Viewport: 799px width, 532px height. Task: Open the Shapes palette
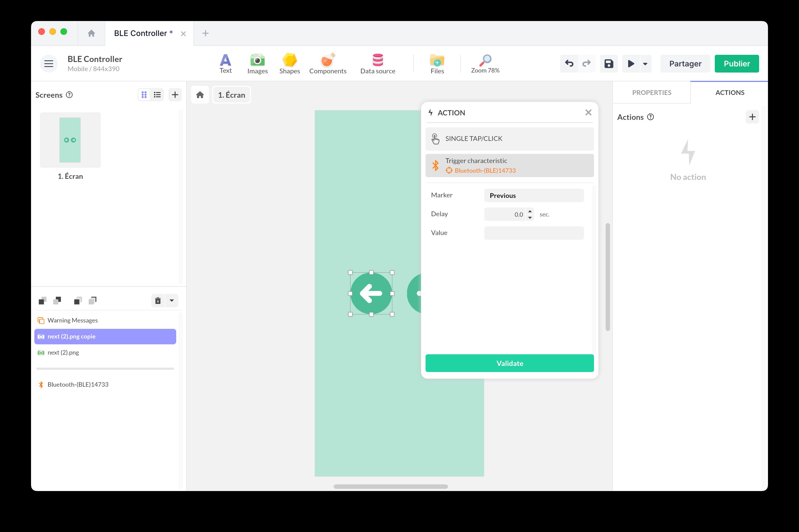[289, 63]
